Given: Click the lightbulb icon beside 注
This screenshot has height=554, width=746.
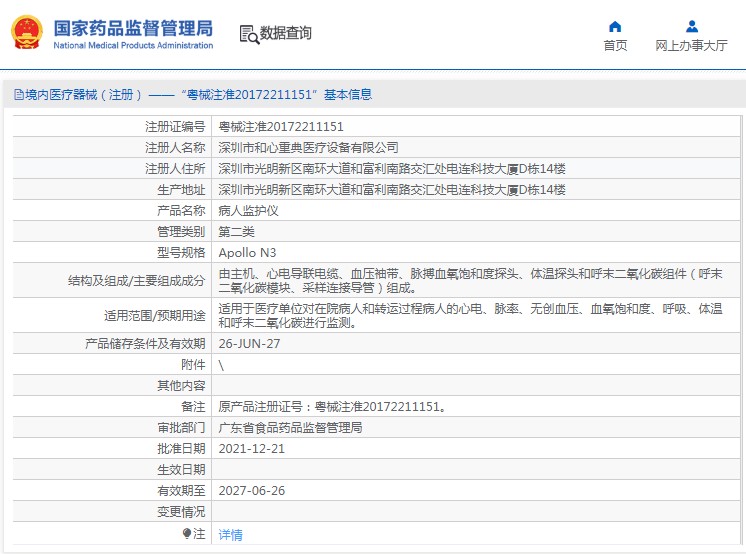Looking at the screenshot, I should pyautogui.click(x=187, y=534).
